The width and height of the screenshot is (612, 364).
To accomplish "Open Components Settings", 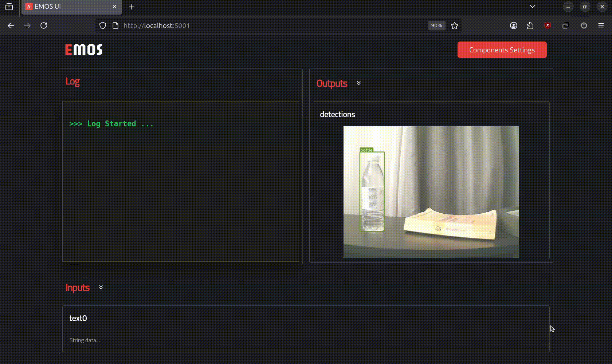I will coord(502,50).
